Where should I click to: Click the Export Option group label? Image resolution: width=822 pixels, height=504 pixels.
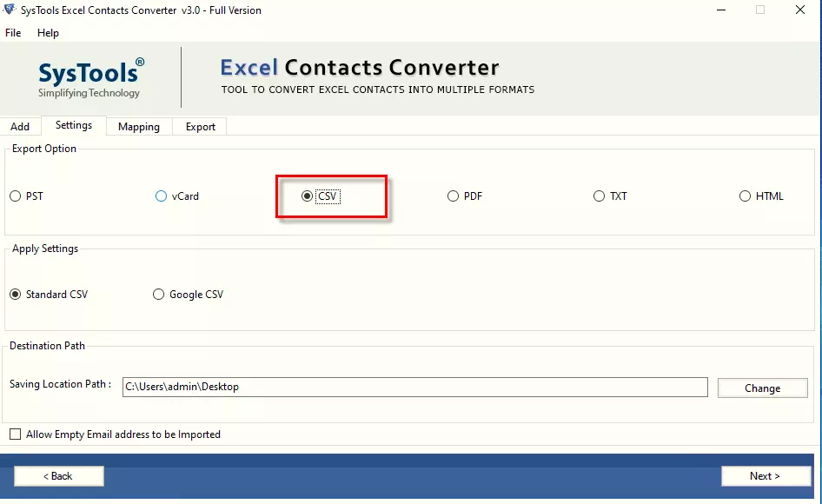coord(44,149)
